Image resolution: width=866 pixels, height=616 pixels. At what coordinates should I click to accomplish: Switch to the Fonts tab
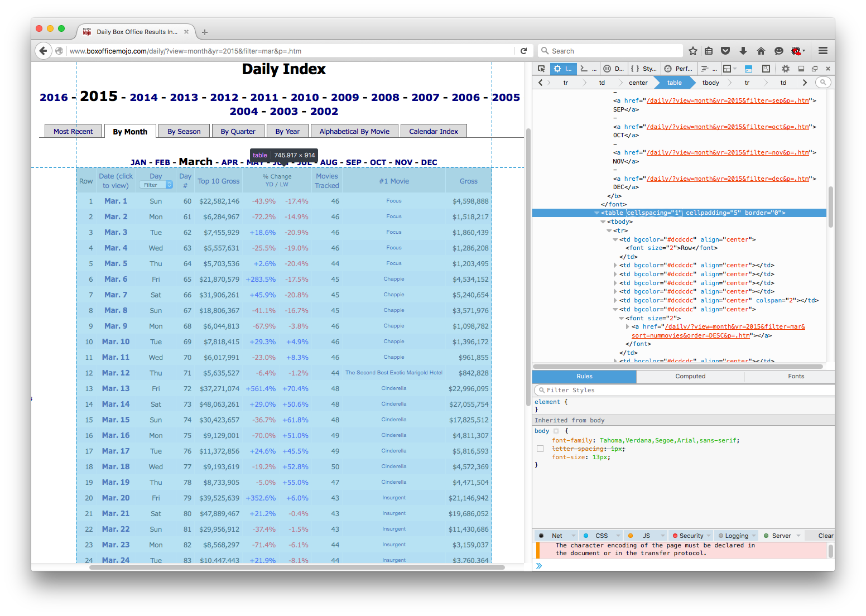pos(796,377)
